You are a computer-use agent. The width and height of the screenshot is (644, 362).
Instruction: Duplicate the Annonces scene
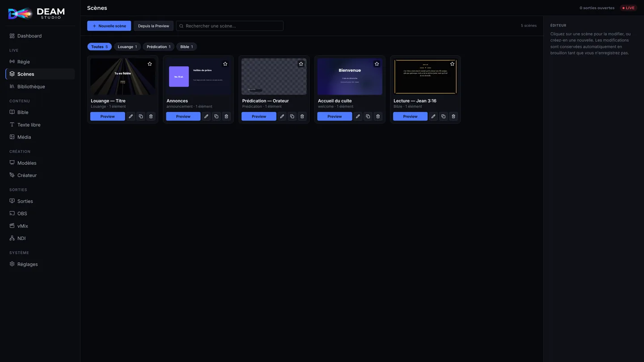[x=216, y=116]
